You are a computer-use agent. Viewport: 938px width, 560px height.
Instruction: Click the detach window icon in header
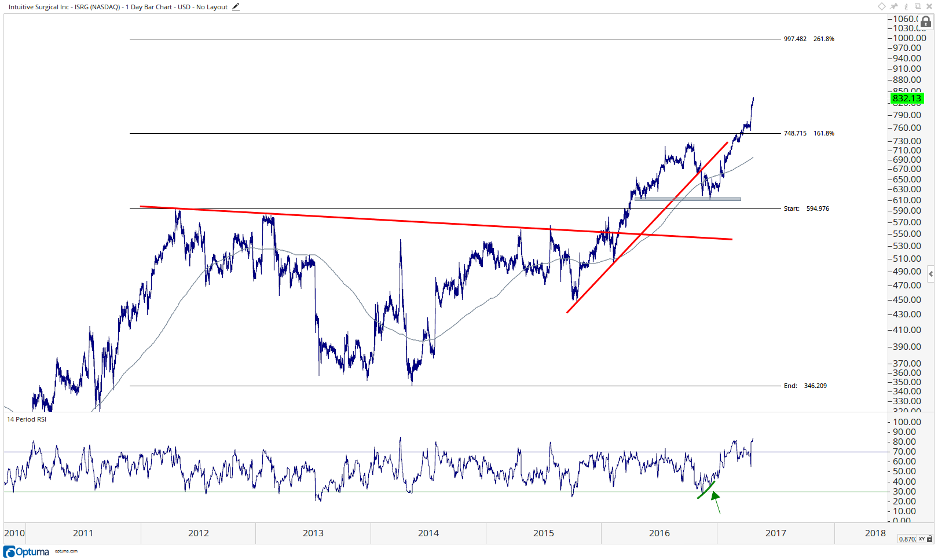pos(918,6)
